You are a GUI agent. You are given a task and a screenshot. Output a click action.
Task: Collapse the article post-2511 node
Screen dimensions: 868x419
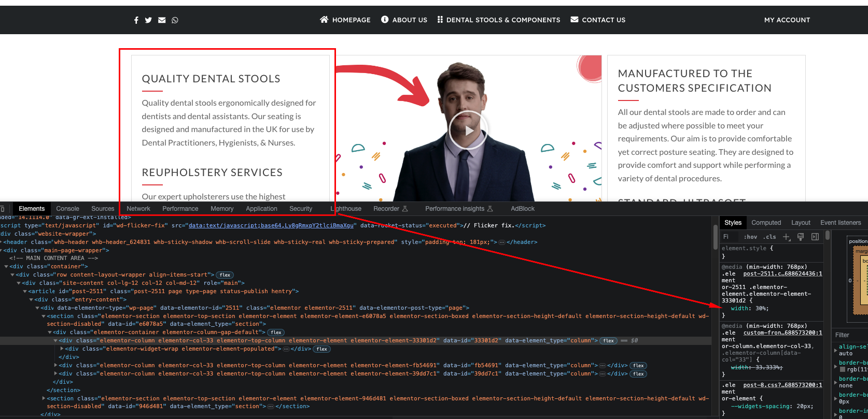[x=25, y=292]
